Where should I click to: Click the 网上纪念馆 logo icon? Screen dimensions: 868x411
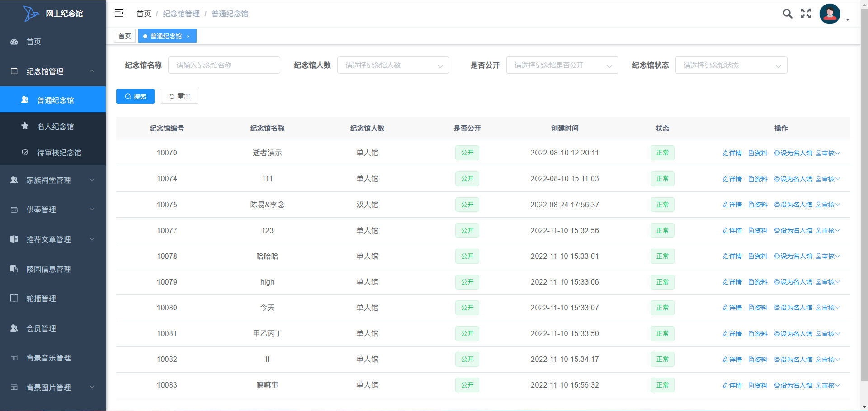coord(31,14)
